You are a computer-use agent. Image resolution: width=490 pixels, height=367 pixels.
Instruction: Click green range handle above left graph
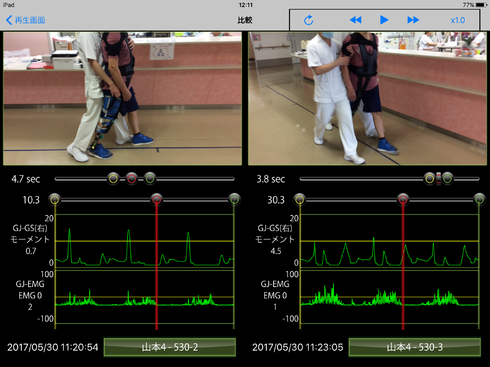[234, 199]
